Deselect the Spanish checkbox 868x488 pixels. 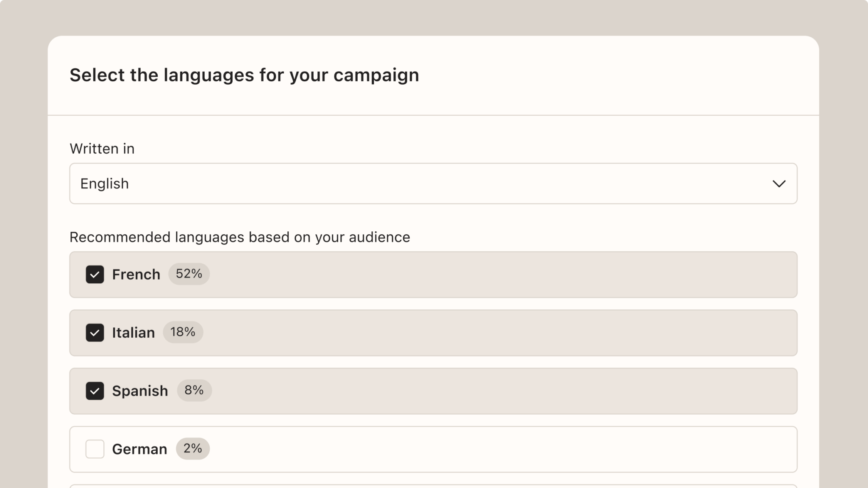click(x=95, y=391)
